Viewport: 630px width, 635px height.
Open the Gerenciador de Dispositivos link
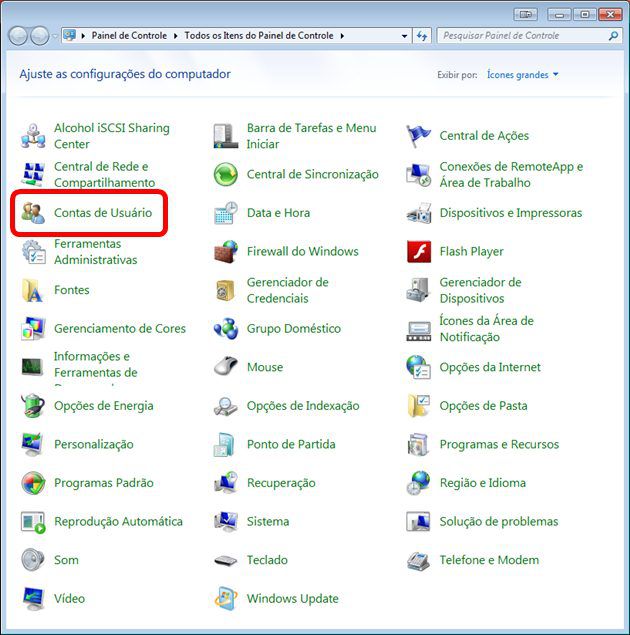(481, 290)
